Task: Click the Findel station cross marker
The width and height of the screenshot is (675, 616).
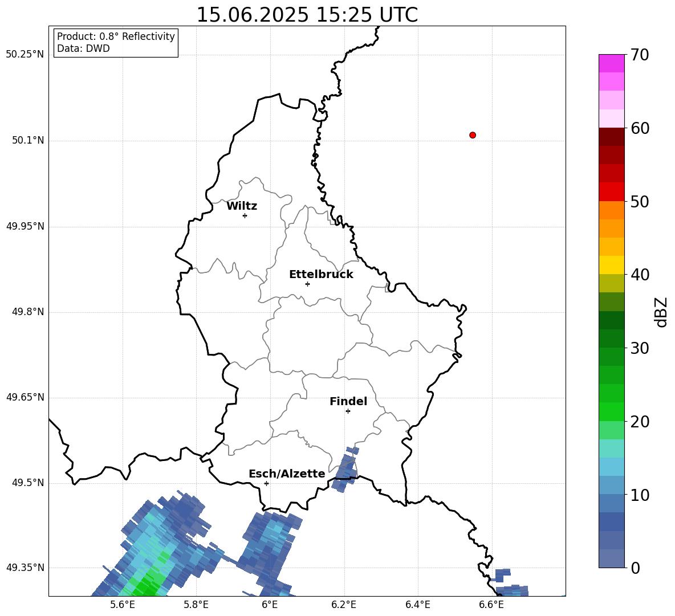Action: [x=348, y=411]
